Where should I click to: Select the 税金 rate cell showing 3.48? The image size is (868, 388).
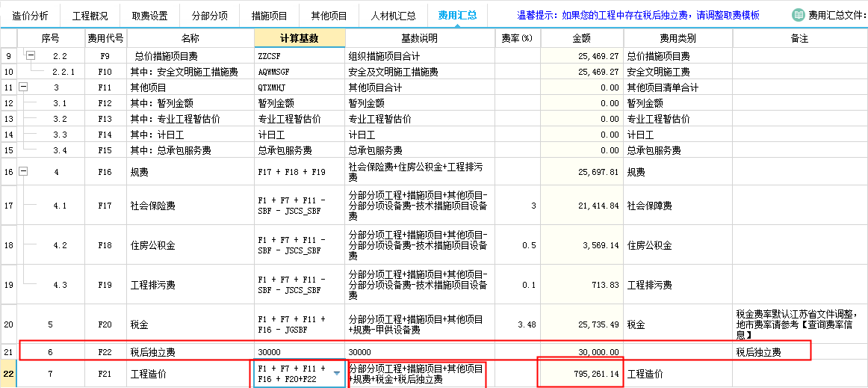click(x=517, y=325)
